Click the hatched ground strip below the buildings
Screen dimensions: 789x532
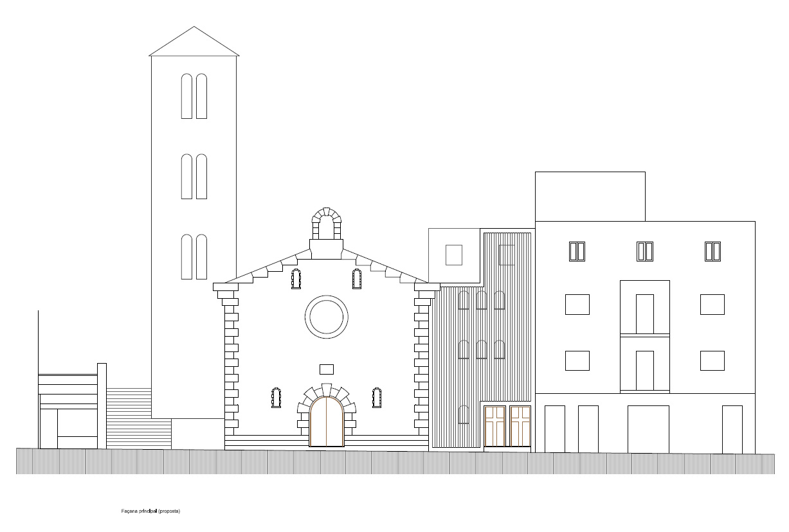395,463
